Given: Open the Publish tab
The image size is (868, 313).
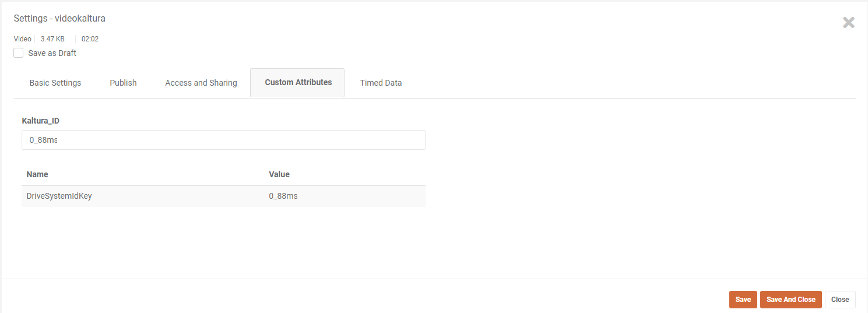Looking at the screenshot, I should 123,83.
